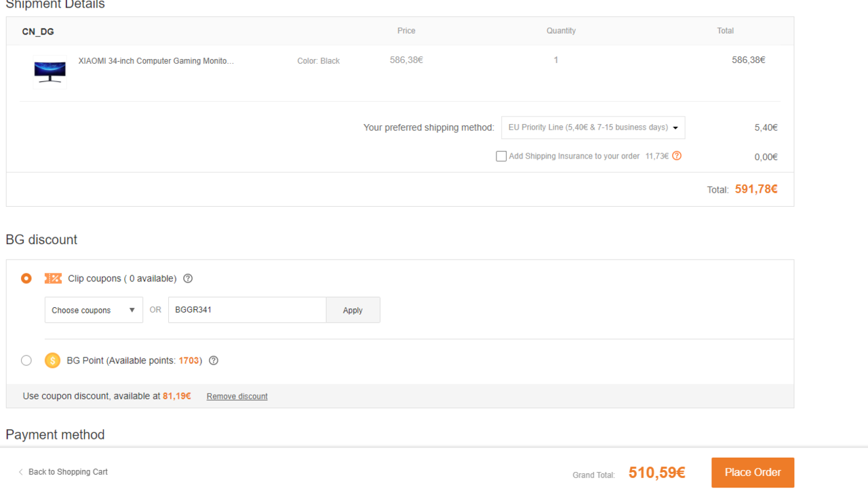The image size is (868, 493).
Task: Select the Clip coupons radio button
Action: [x=26, y=279]
